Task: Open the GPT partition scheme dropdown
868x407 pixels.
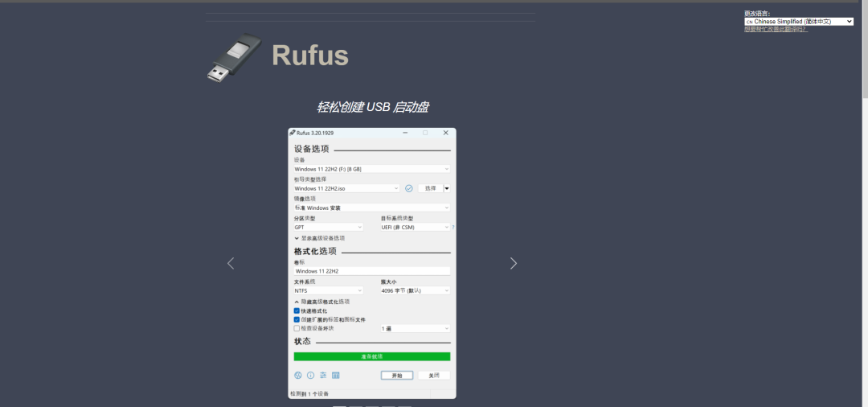Action: [328, 227]
